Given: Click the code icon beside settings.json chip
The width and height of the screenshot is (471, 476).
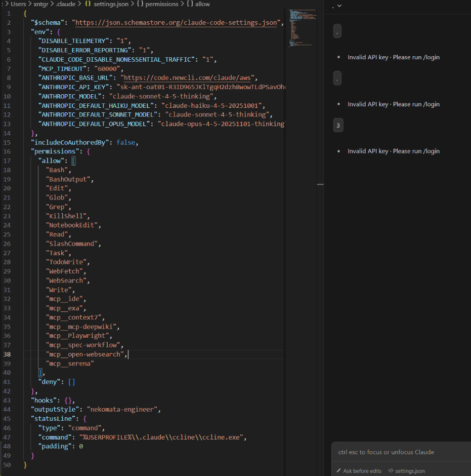Looking at the screenshot, I should 391,470.
